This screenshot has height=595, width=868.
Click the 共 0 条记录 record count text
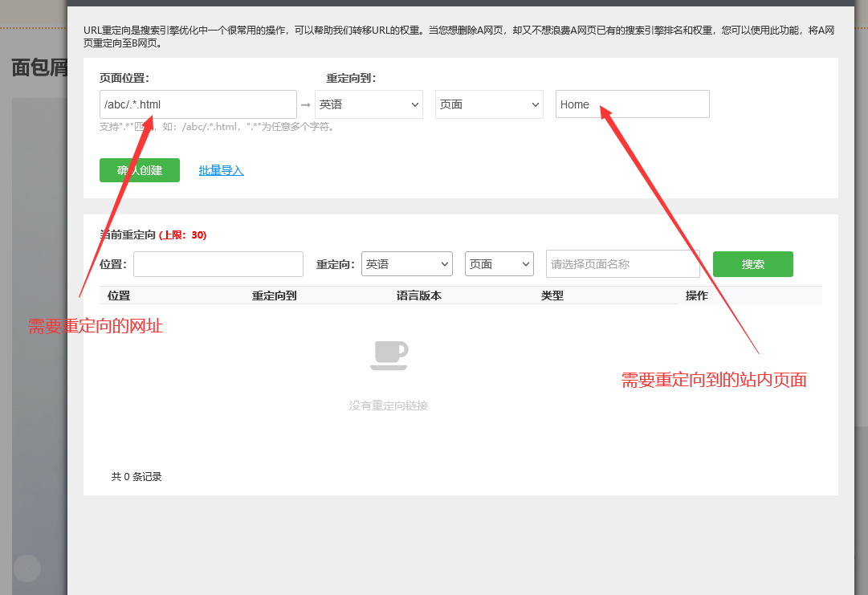click(137, 476)
